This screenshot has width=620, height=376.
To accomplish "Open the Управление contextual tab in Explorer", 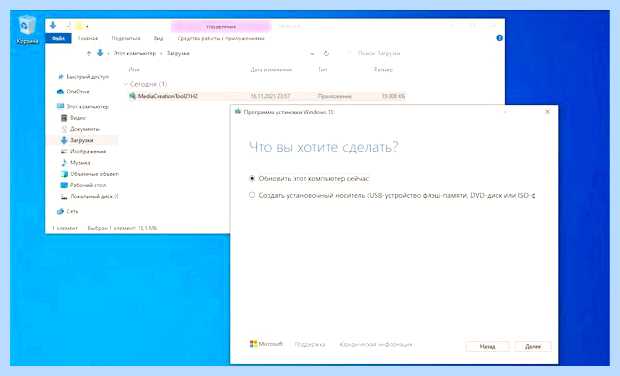I will point(221,26).
